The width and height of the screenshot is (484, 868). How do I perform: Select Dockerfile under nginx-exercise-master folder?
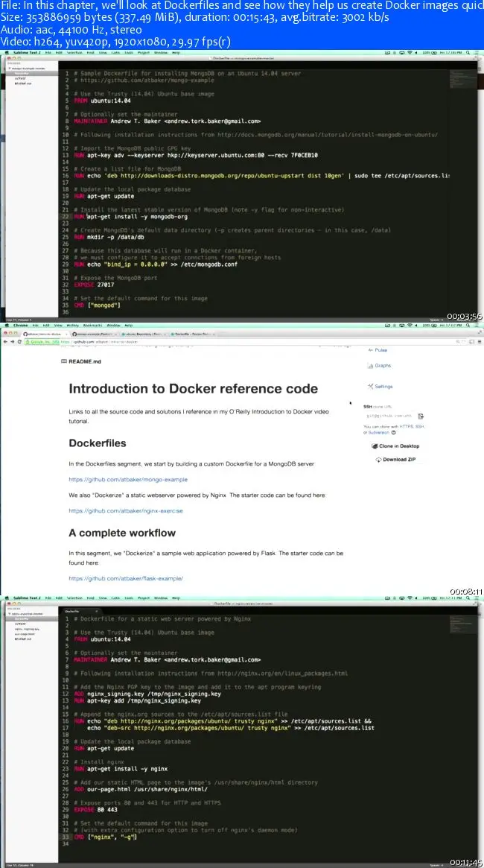pyautogui.click(x=21, y=618)
